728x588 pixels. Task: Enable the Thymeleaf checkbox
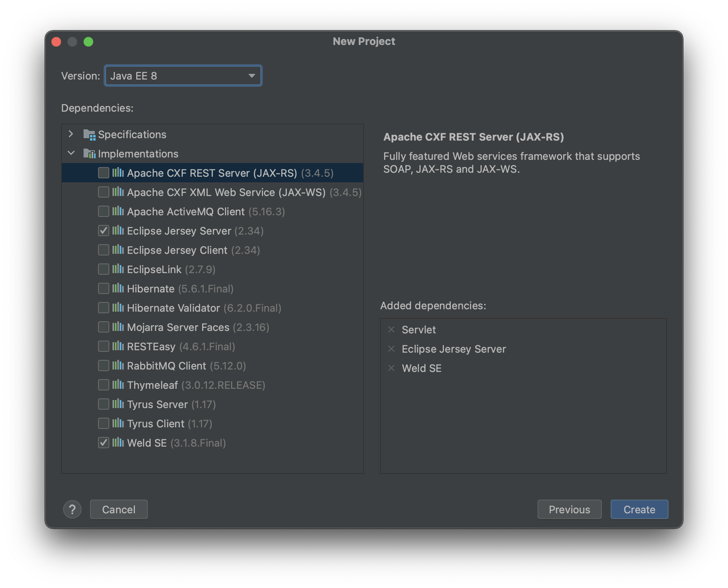(104, 385)
